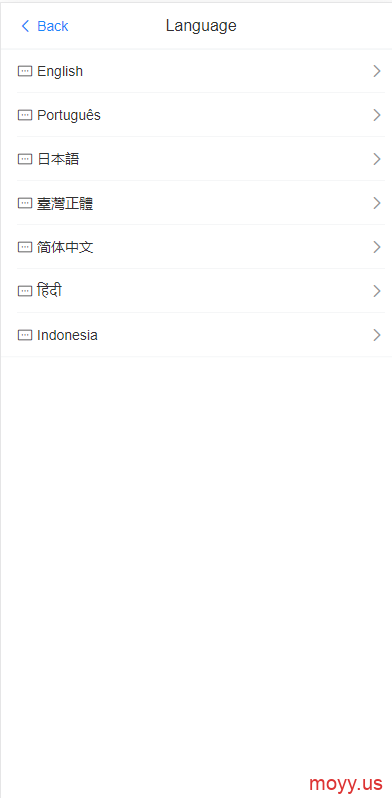This screenshot has height=798, width=392.
Task: Click the icon beside 臺灣正體
Action: 24,203
